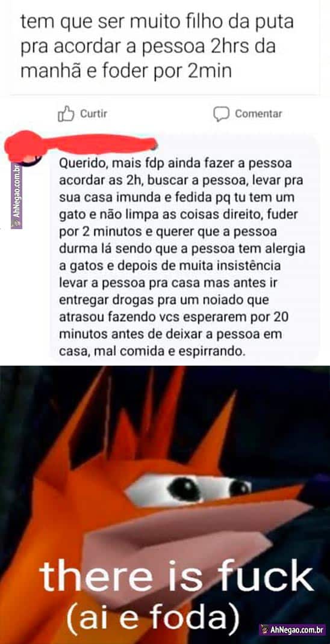The image size is (330, 644).
Task: Click the Curtir text label
Action: coord(93,114)
